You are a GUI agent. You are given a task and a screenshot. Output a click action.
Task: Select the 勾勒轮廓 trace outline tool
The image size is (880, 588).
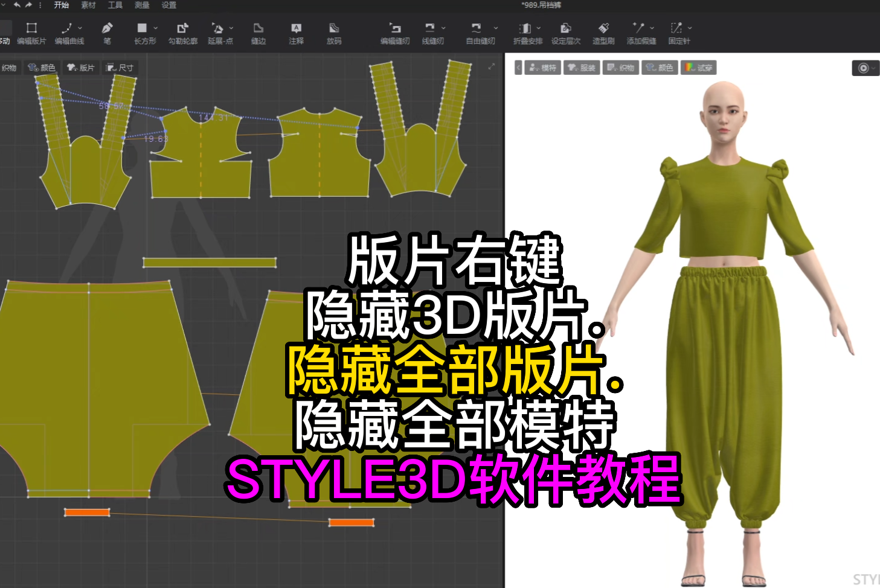(x=182, y=33)
